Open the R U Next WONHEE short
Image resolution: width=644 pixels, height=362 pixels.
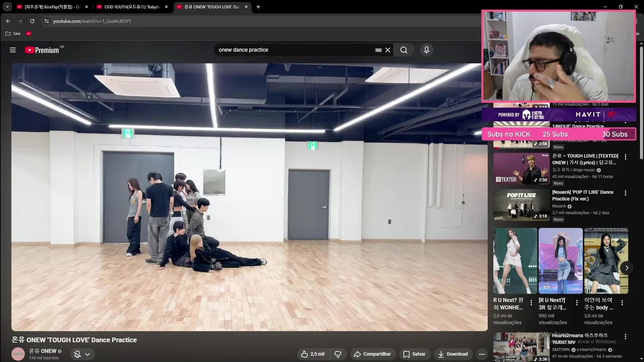[x=515, y=261]
